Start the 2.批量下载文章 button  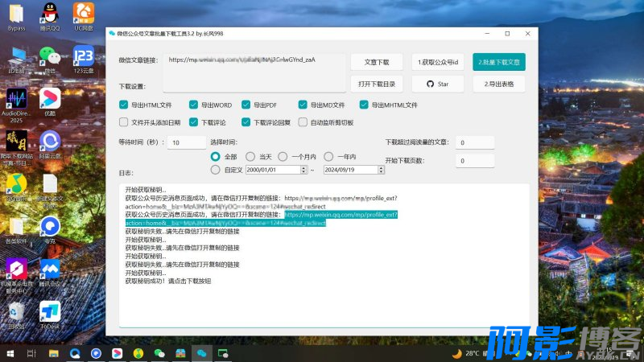coord(499,62)
